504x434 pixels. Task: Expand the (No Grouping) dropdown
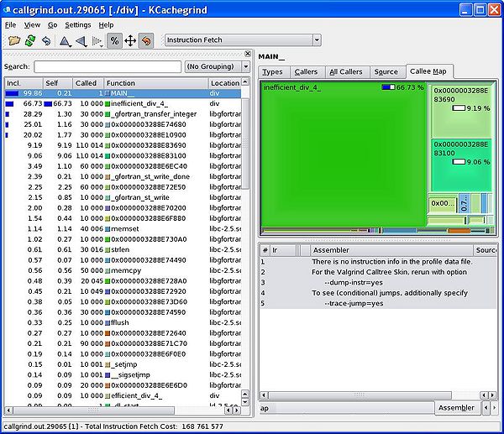[218, 66]
